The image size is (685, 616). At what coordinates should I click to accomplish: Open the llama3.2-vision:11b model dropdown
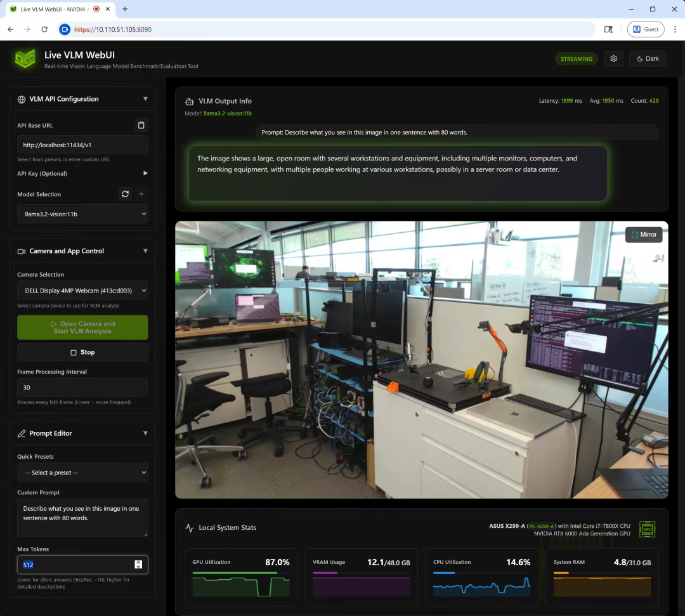(x=82, y=214)
